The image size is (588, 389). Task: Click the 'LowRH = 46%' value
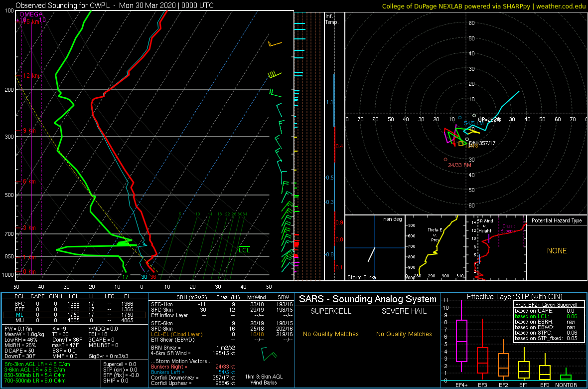click(x=19, y=340)
